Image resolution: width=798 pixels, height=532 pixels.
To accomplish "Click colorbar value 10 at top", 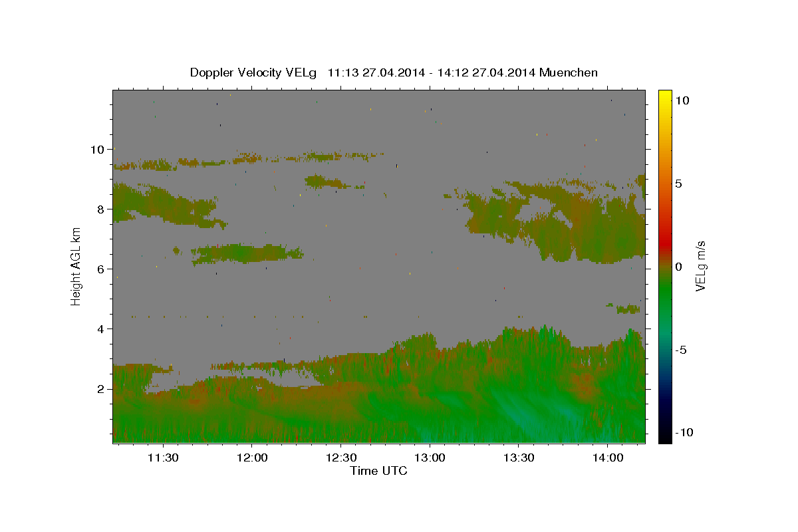I will pyautogui.click(x=682, y=100).
